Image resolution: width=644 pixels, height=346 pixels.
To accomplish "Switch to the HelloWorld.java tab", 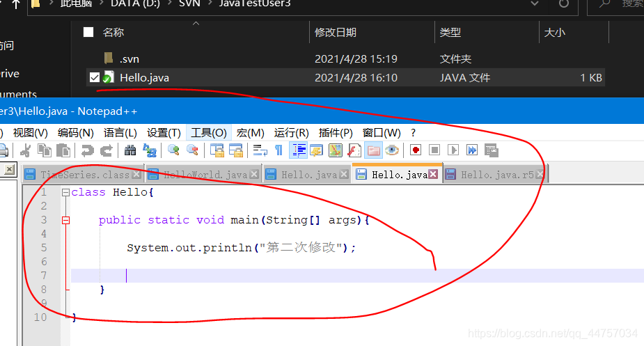I will point(203,175).
